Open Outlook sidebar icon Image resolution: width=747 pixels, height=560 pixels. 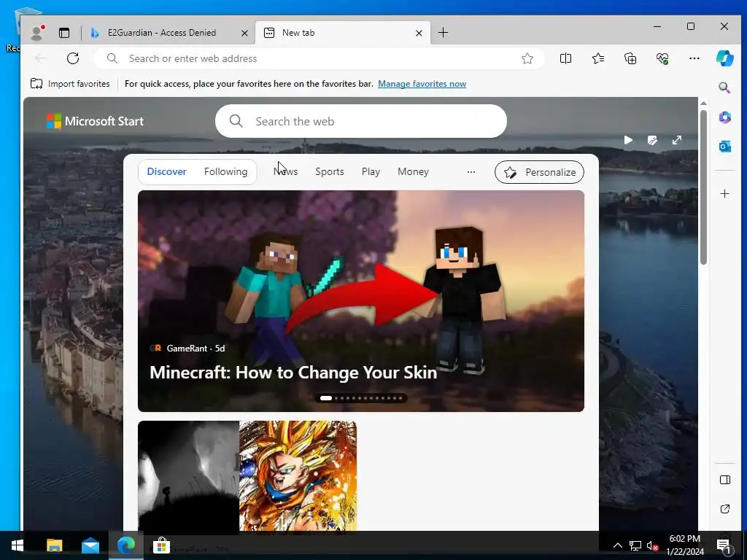tap(724, 147)
